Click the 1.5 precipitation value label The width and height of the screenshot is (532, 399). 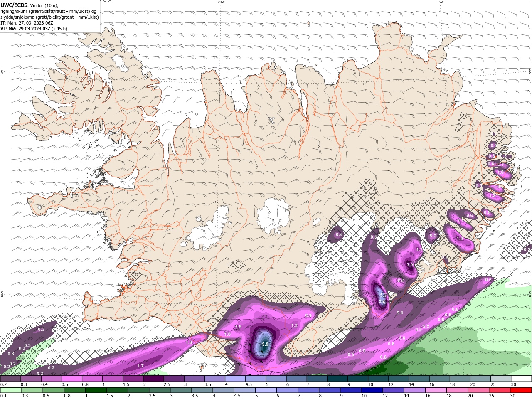pyautogui.click(x=238, y=327)
